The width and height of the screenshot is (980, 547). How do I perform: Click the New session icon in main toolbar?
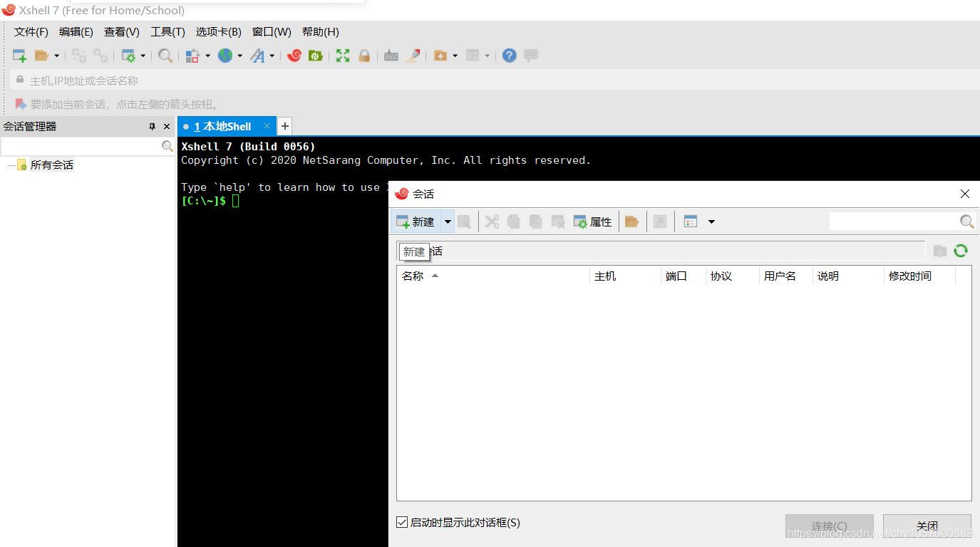pyautogui.click(x=19, y=56)
